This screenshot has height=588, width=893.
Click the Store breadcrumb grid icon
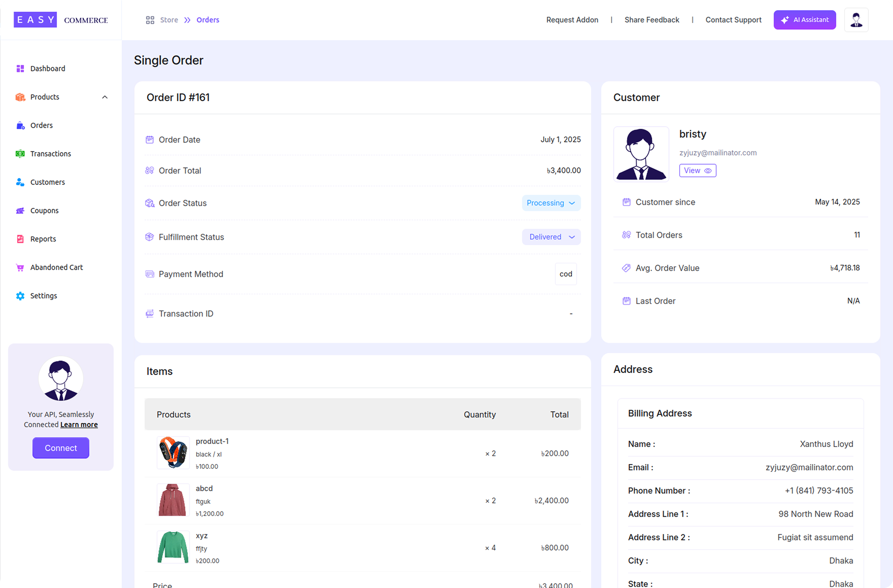click(x=150, y=20)
